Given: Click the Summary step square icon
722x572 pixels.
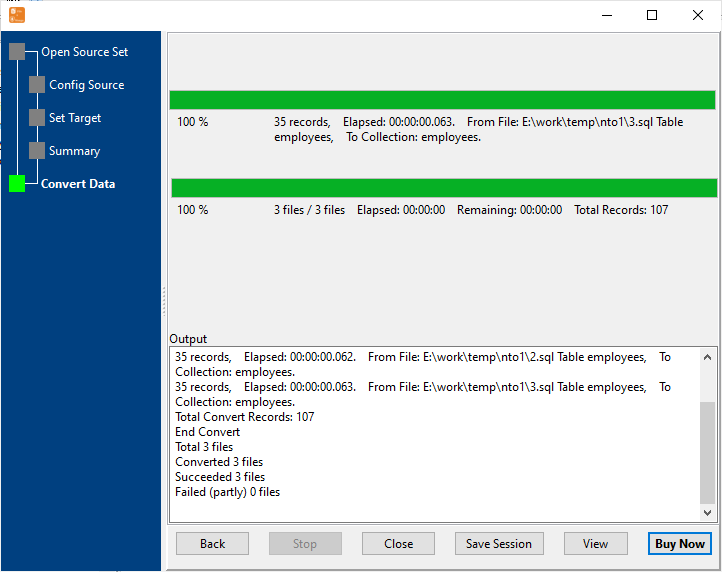Looking at the screenshot, I should pyautogui.click(x=37, y=151).
